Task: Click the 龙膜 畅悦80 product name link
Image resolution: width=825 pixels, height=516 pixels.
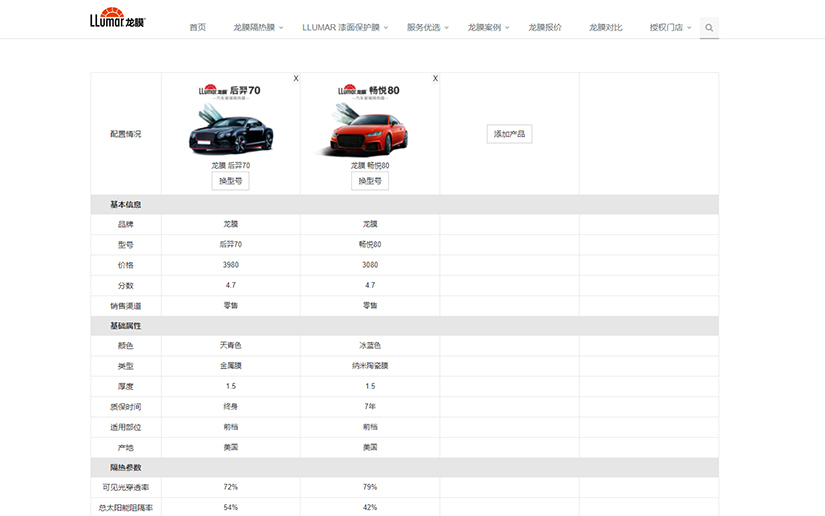Action: point(370,165)
